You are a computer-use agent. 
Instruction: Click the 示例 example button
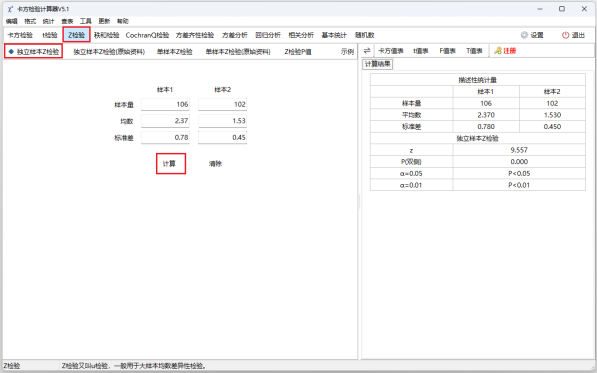[x=347, y=51]
